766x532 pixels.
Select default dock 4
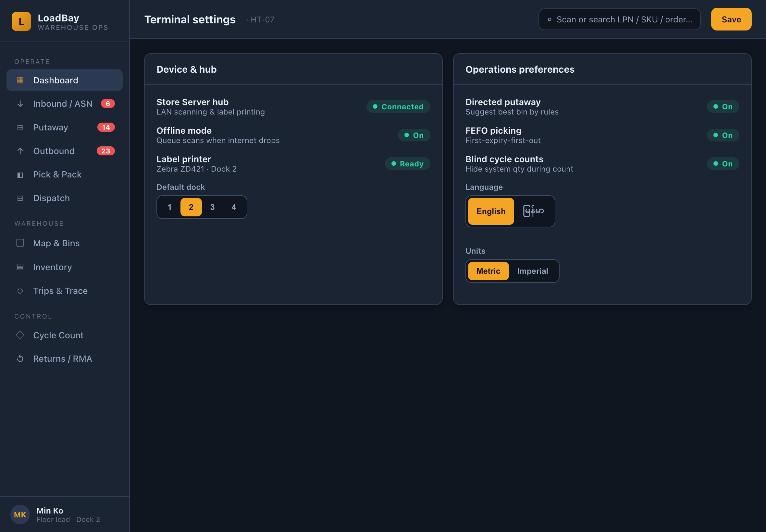pos(234,207)
